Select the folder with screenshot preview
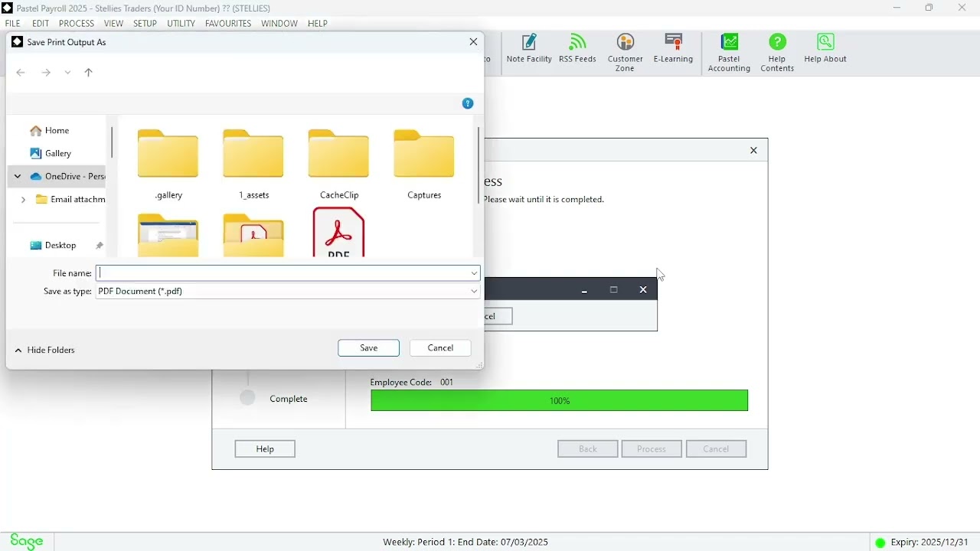 (168, 235)
